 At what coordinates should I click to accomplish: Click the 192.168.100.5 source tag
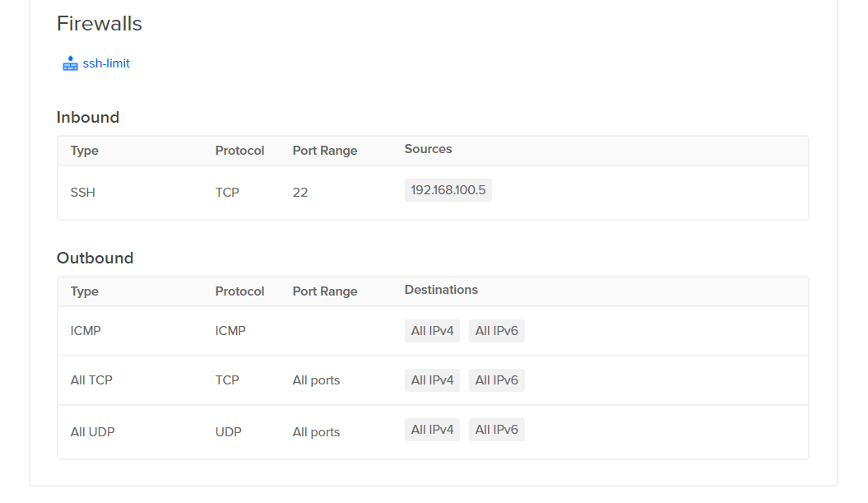click(x=448, y=190)
